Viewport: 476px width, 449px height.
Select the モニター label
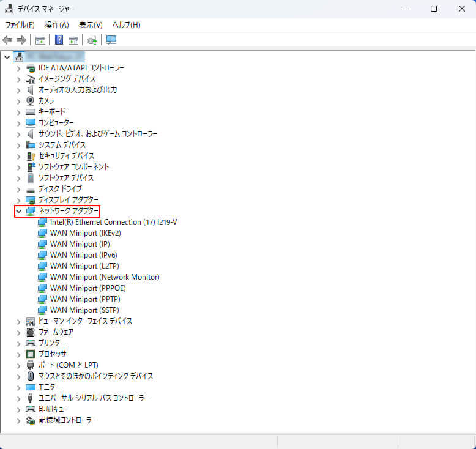[x=49, y=387]
